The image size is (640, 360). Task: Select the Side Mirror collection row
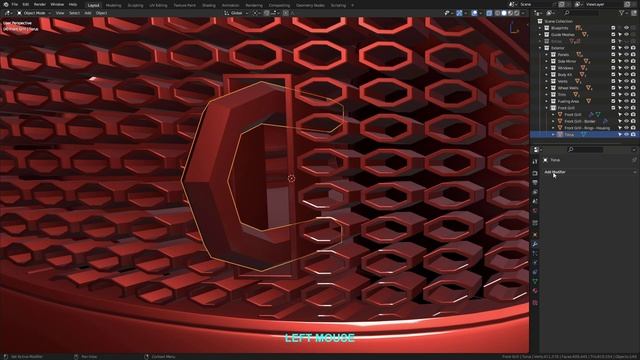(x=584, y=61)
